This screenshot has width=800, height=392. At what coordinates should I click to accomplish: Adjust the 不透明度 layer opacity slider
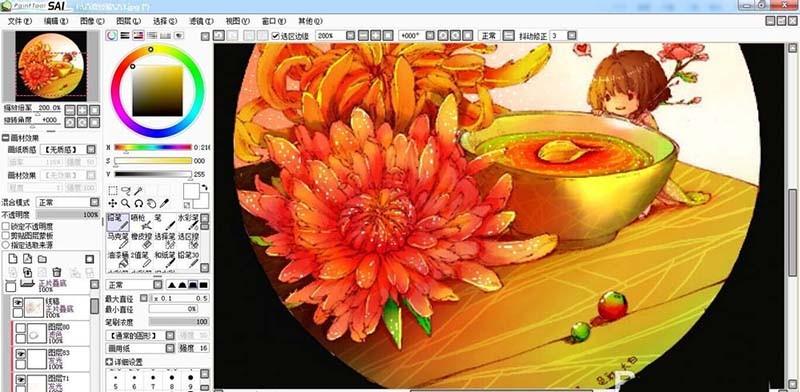(68, 215)
